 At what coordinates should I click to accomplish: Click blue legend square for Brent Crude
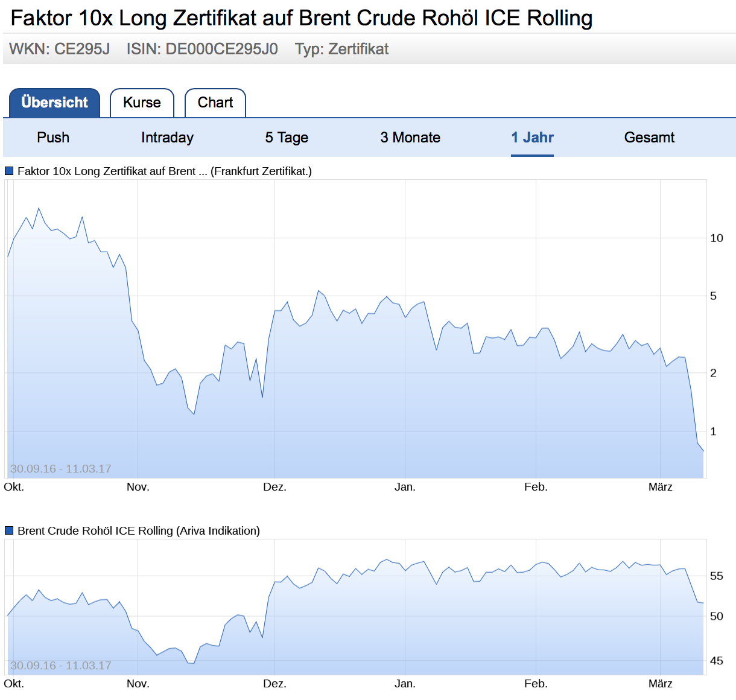click(x=9, y=531)
